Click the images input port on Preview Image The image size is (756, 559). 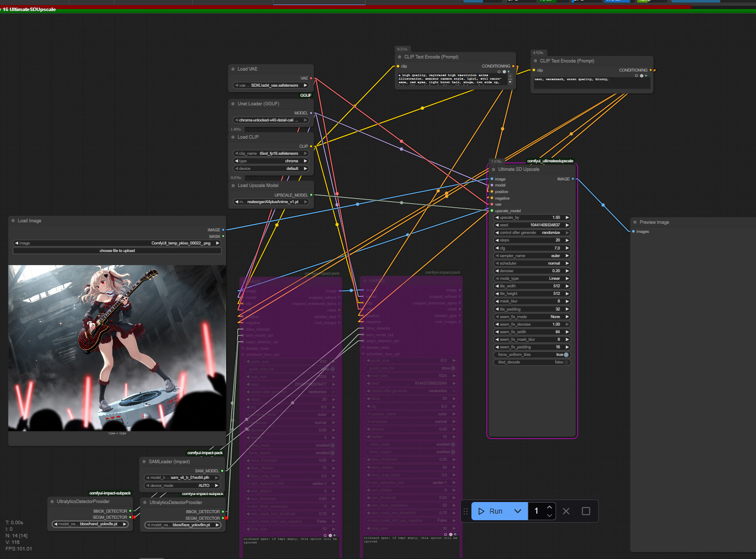[x=634, y=231]
